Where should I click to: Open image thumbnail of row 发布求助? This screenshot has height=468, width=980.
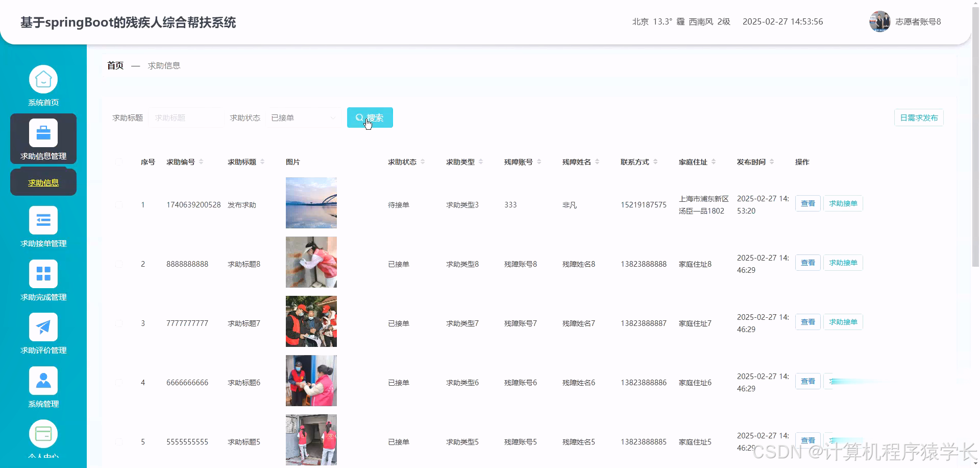pyautogui.click(x=311, y=202)
